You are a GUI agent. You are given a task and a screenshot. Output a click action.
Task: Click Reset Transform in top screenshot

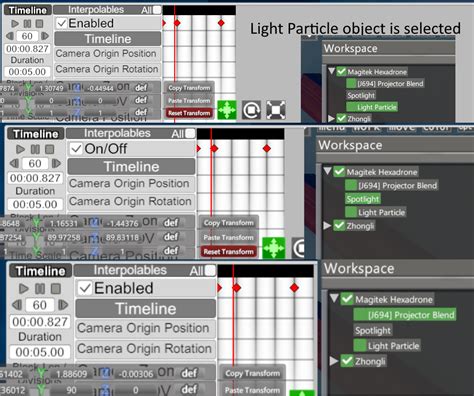189,113
